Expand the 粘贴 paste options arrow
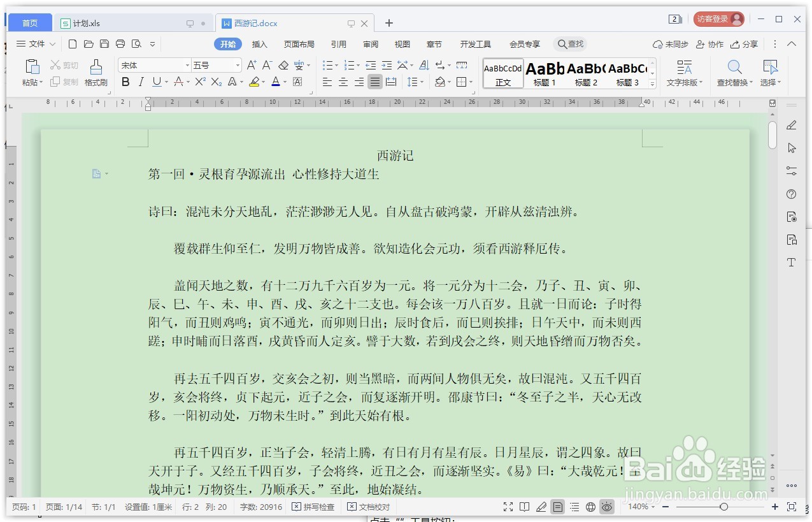This screenshot has height=522, width=812. pos(41,83)
